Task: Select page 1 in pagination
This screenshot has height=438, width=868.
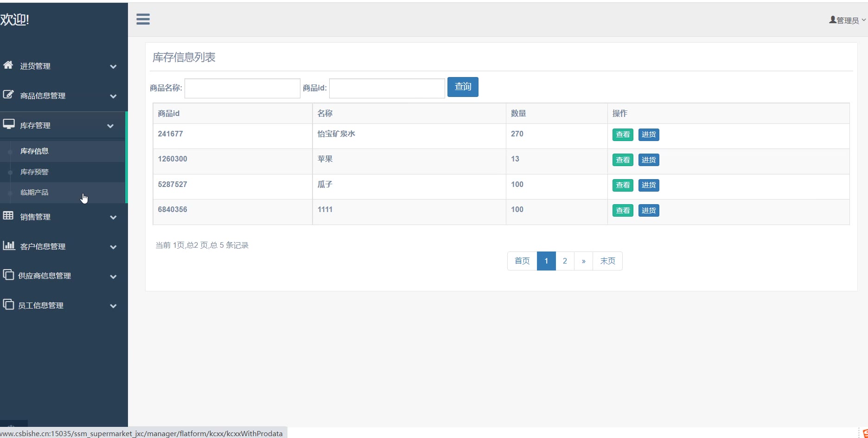Action: pos(546,261)
